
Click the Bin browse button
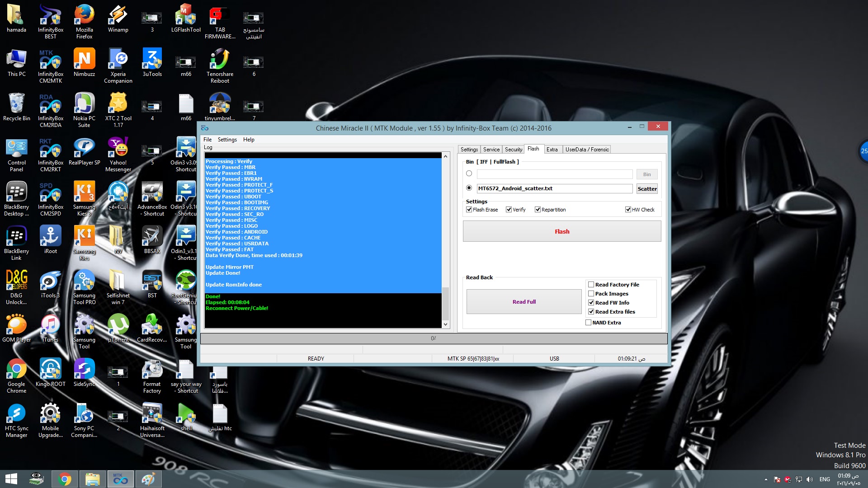point(647,174)
